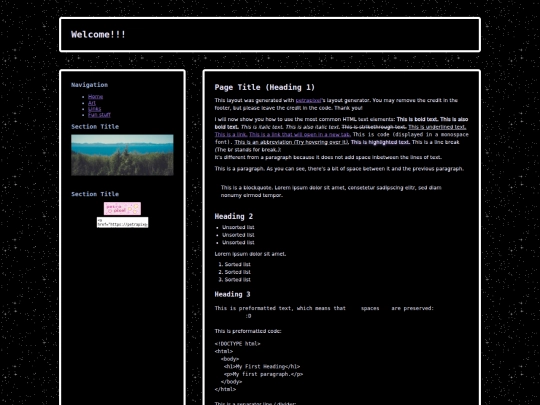Image resolution: width=540 pixels, height=405 pixels.
Task: Click the embed code text box under badge
Action: 122,222
